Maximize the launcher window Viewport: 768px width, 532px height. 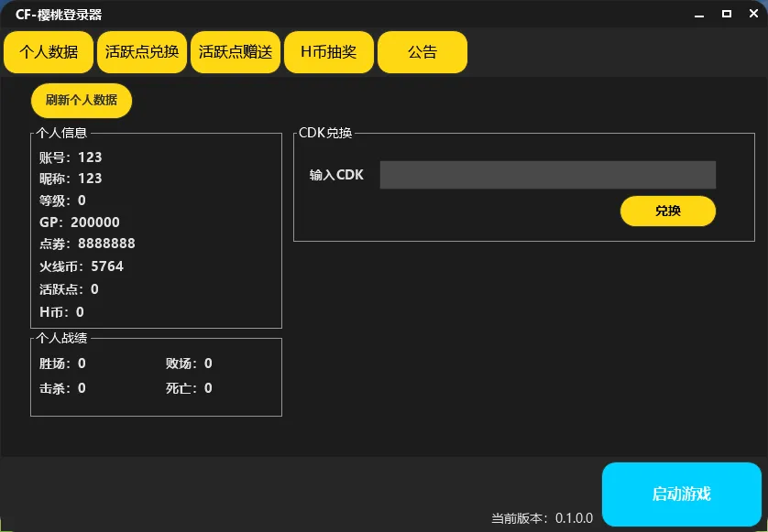727,14
